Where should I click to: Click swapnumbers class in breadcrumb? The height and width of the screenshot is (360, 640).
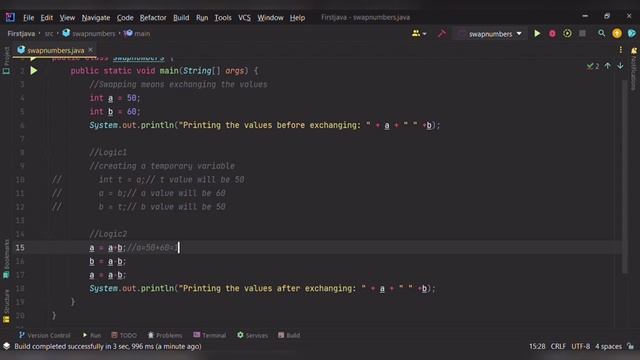tap(89, 33)
